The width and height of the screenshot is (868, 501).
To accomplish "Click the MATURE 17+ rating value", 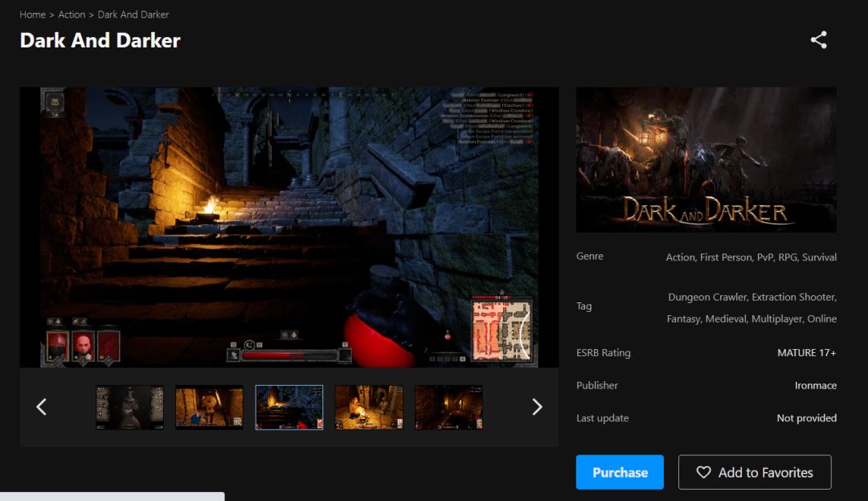I will 807,353.
